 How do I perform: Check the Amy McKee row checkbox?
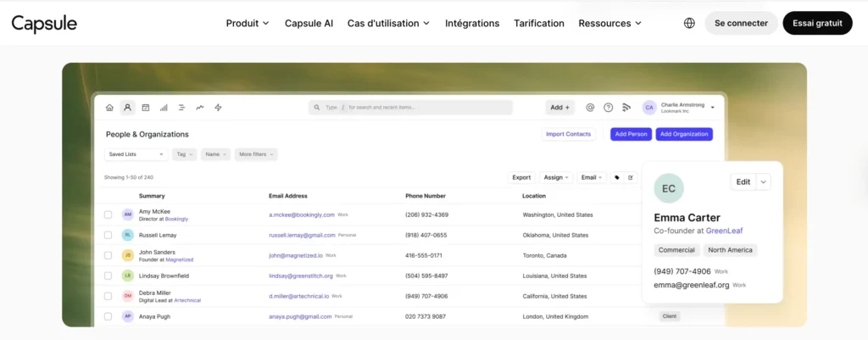point(108,215)
